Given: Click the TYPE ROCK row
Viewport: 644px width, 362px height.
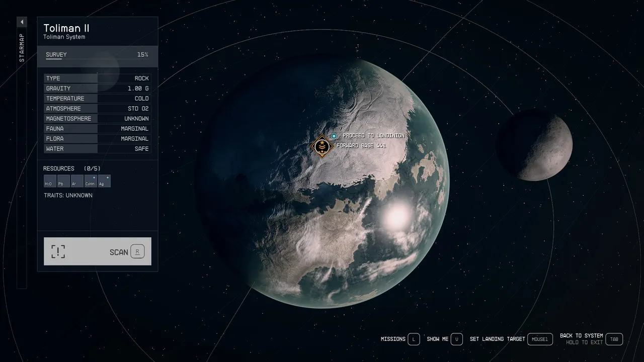Looking at the screenshot, I should pos(97,78).
